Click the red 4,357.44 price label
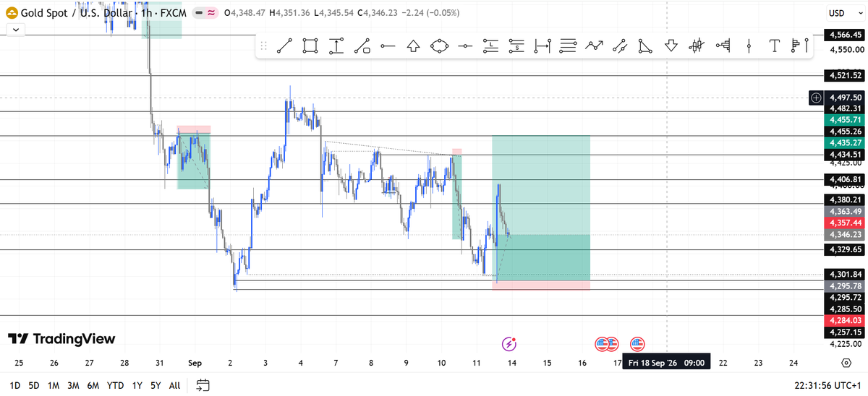 (844, 223)
